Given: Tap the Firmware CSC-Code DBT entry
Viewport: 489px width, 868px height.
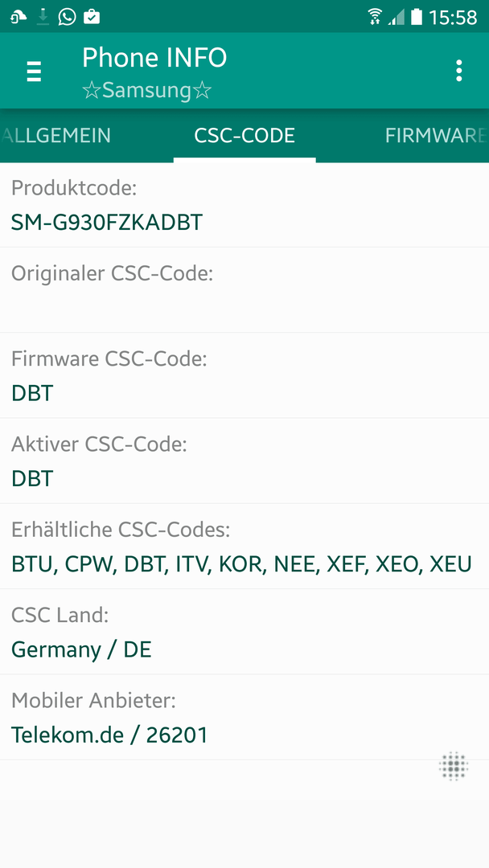Looking at the screenshot, I should [244, 375].
